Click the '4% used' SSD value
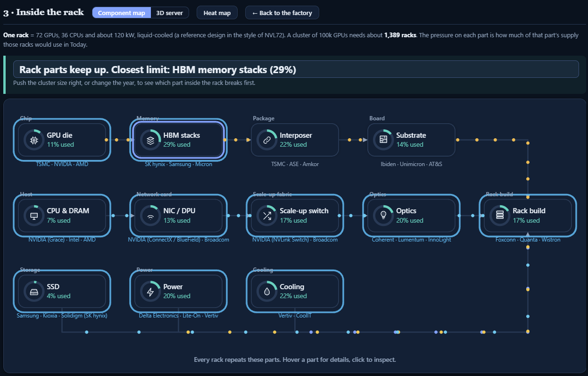The width and height of the screenshot is (588, 376). pos(58,296)
